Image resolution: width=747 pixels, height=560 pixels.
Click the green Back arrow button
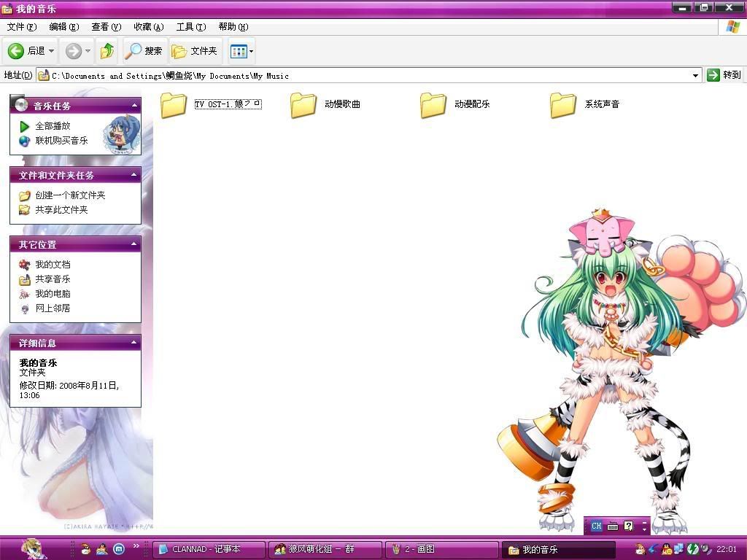click(16, 50)
